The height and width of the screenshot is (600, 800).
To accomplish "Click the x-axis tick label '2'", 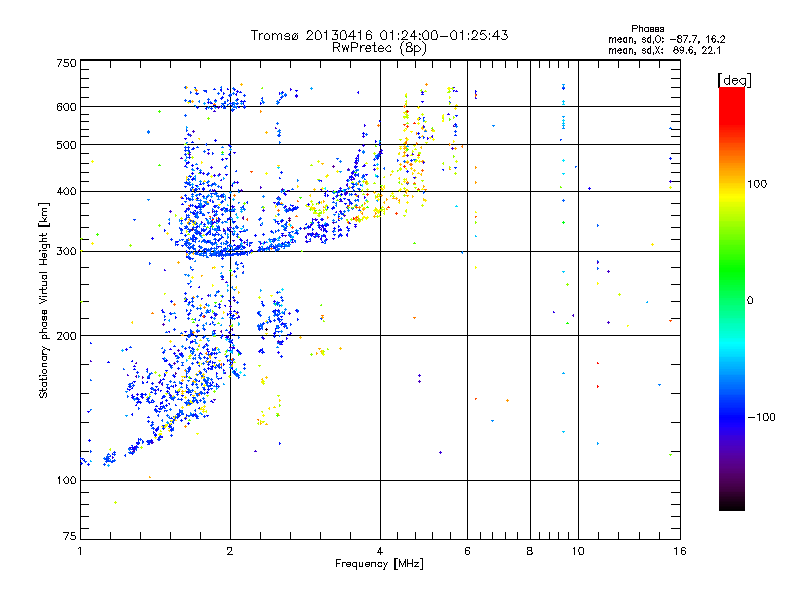I will [230, 551].
